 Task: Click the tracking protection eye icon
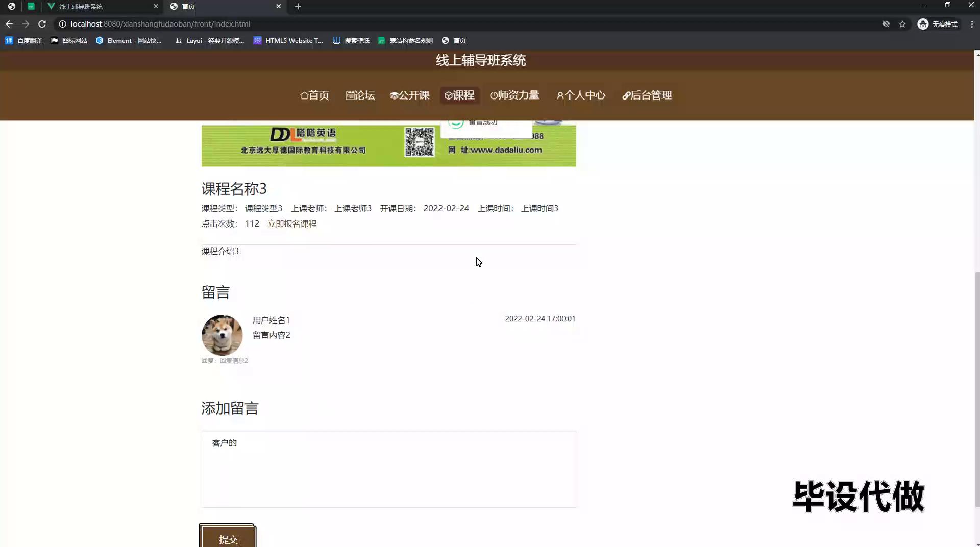tap(886, 24)
